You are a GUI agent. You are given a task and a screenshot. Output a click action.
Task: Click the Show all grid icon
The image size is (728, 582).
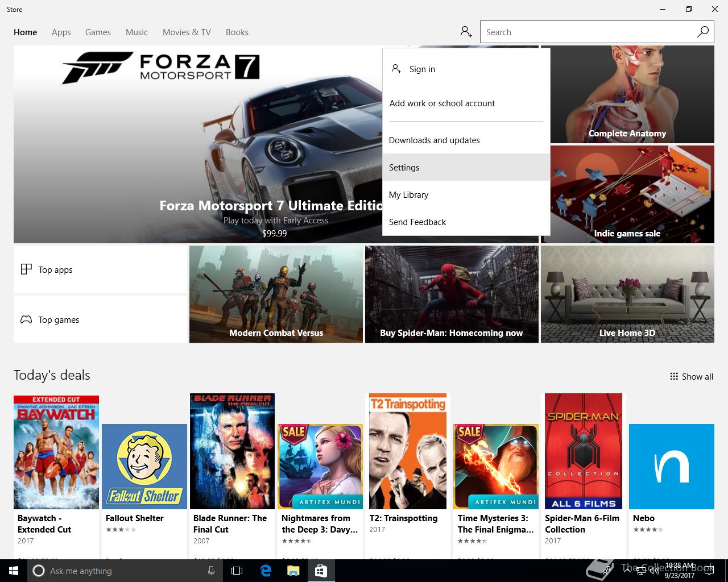(674, 376)
